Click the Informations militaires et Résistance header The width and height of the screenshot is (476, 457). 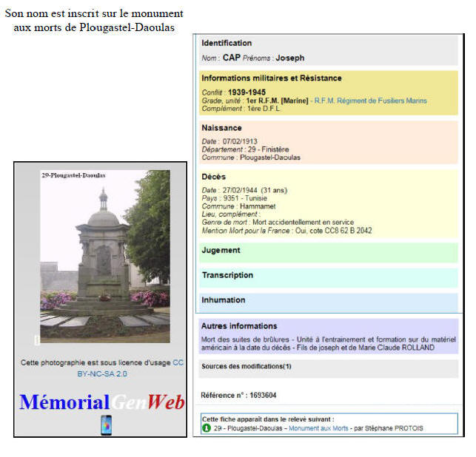(x=271, y=78)
